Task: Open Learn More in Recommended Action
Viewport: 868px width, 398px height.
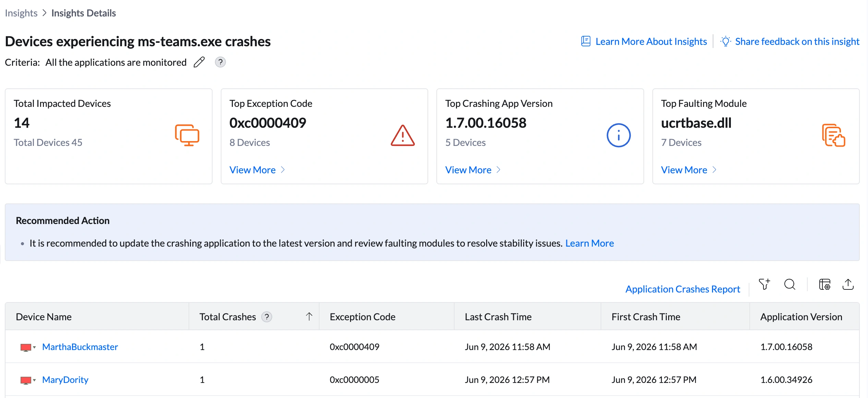Action: (590, 243)
